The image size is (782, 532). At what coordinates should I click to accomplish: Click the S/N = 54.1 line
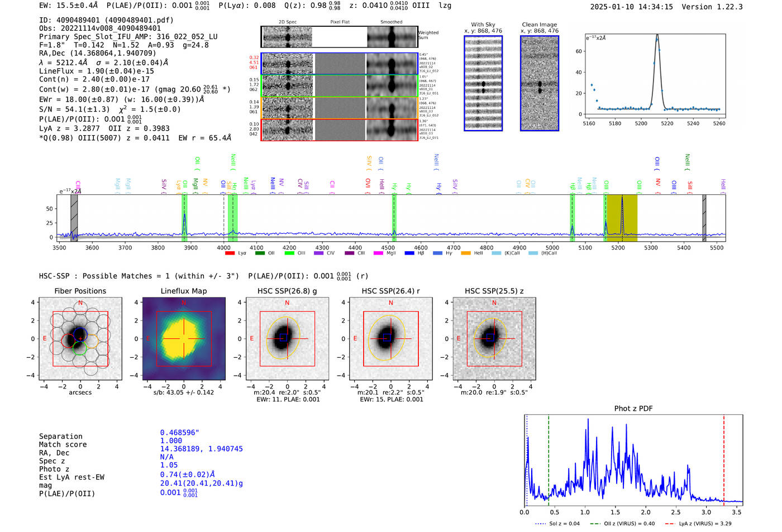pos(110,109)
